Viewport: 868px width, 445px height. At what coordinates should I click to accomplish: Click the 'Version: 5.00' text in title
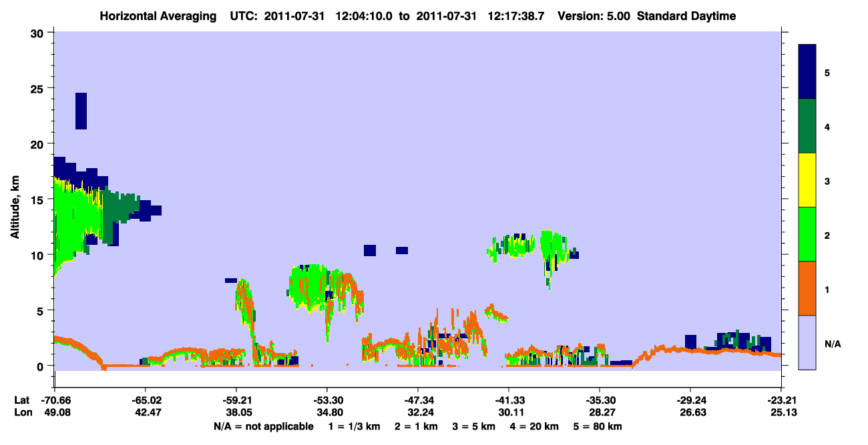[x=593, y=16]
